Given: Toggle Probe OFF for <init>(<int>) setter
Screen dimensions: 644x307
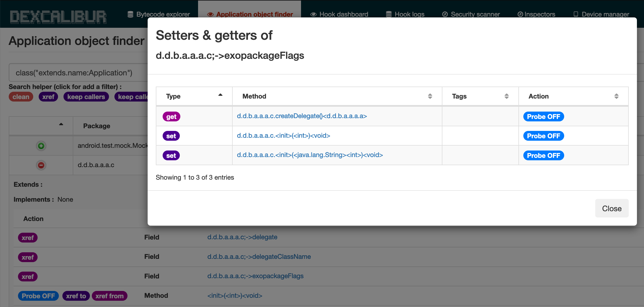Looking at the screenshot, I should pyautogui.click(x=543, y=136).
